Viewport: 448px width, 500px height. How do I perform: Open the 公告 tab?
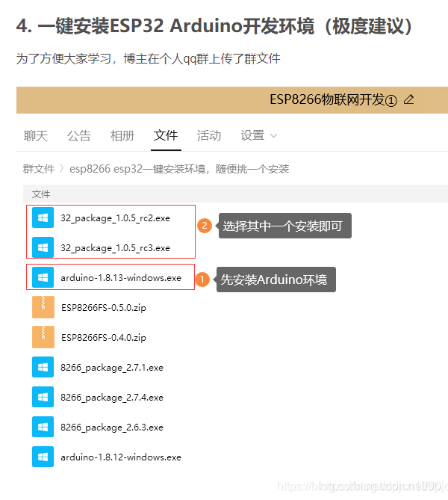coord(79,136)
